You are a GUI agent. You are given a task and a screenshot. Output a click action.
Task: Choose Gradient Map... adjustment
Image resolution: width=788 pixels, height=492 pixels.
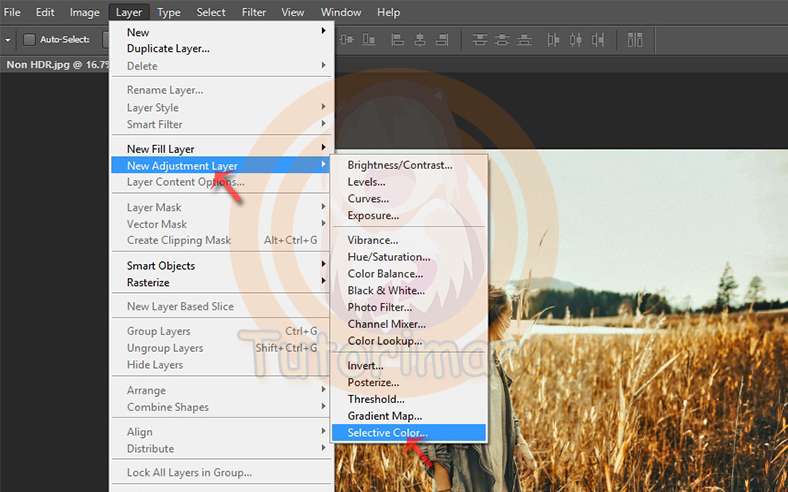click(409, 416)
